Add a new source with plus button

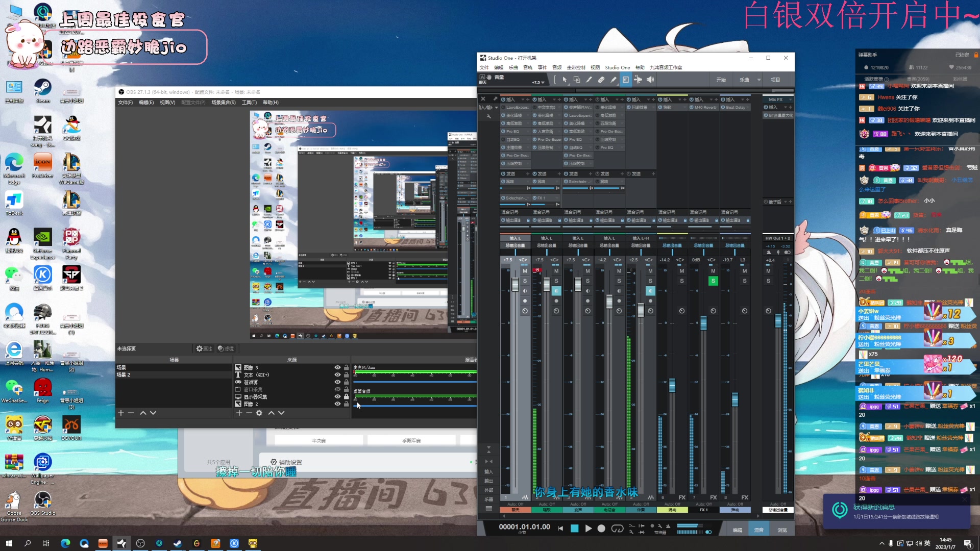coord(239,413)
